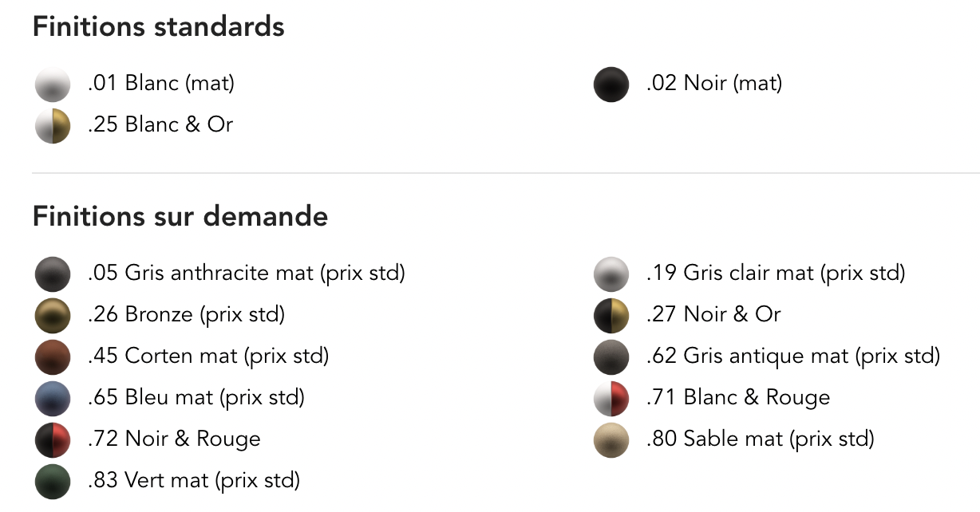Screen dimensions: 980x512
Task: Pick the Corten matte swatch
Action: pyautogui.click(x=53, y=356)
